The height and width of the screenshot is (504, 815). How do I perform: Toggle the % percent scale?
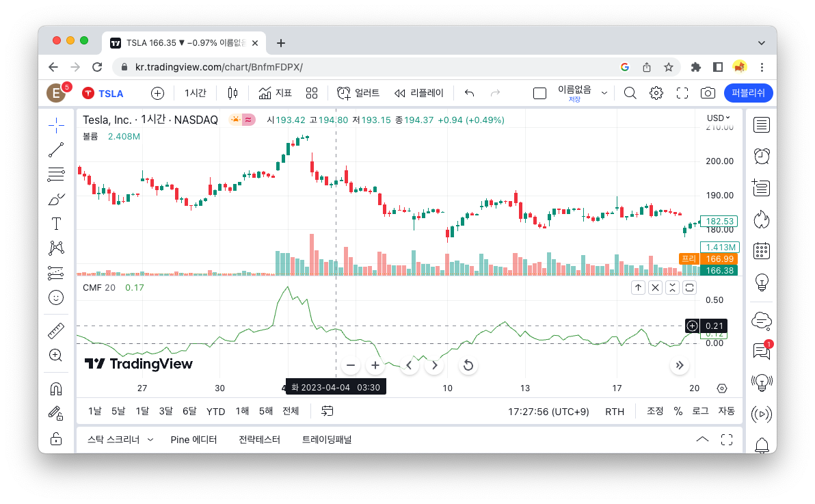click(678, 412)
